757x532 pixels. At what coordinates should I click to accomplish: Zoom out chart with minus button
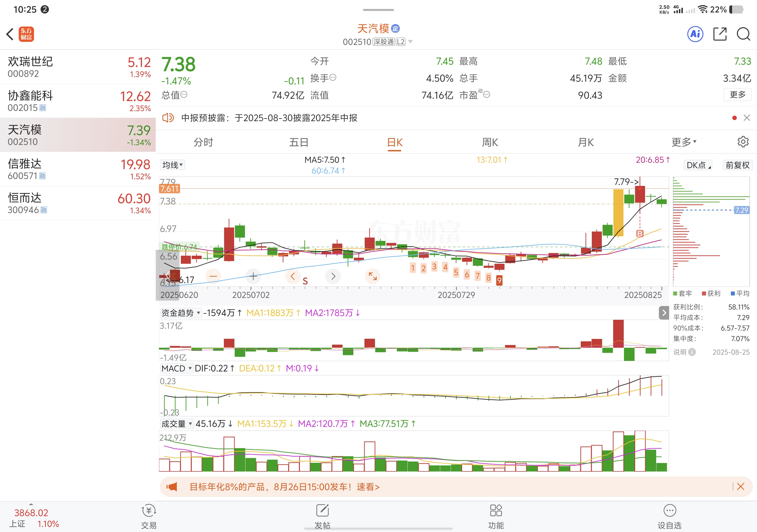[x=213, y=276]
